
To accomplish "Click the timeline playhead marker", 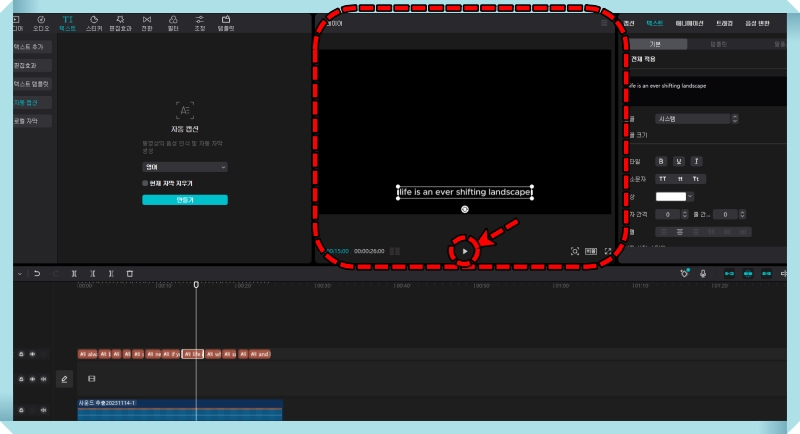I will (x=196, y=285).
